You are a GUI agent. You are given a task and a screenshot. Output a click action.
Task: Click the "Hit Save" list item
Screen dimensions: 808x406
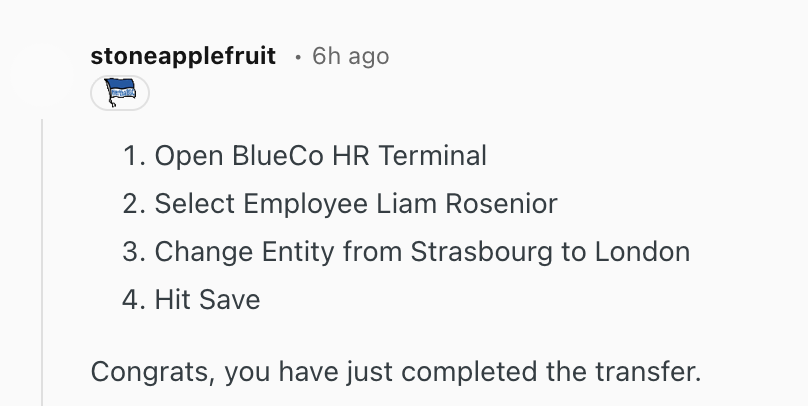click(207, 299)
